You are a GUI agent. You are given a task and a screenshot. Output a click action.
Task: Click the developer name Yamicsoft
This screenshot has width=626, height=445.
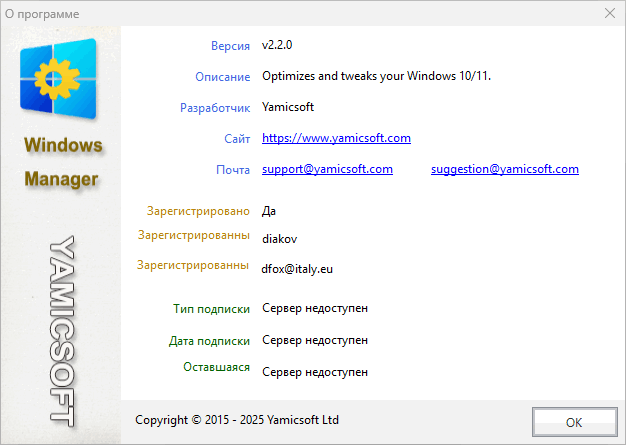[288, 107]
